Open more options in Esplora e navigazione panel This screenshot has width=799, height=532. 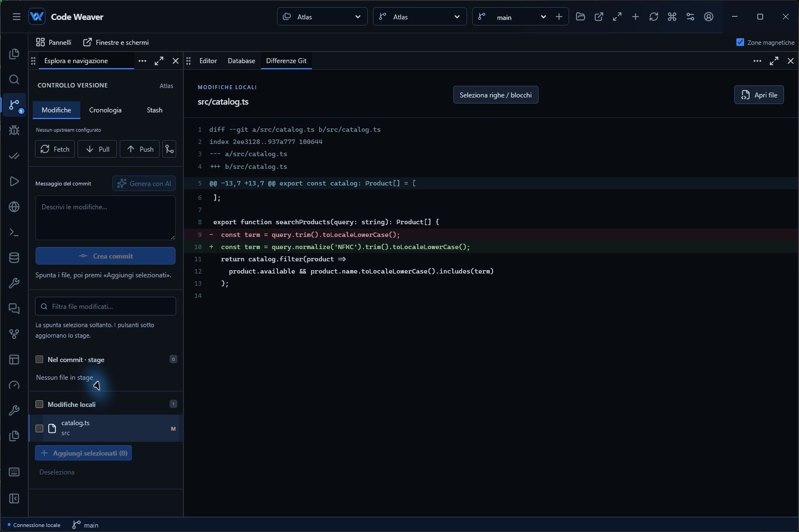[x=142, y=61]
